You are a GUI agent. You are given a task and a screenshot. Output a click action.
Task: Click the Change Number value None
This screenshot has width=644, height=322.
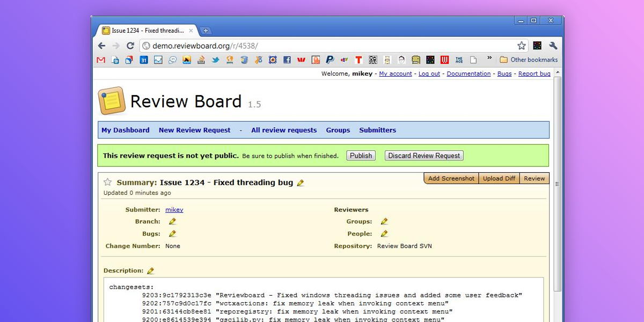[173, 246]
